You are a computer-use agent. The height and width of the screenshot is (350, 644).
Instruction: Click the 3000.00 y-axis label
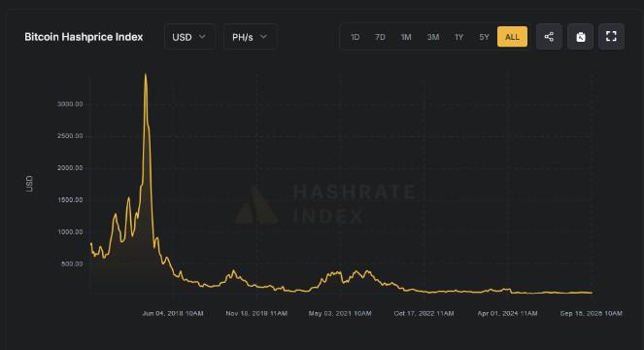70,104
